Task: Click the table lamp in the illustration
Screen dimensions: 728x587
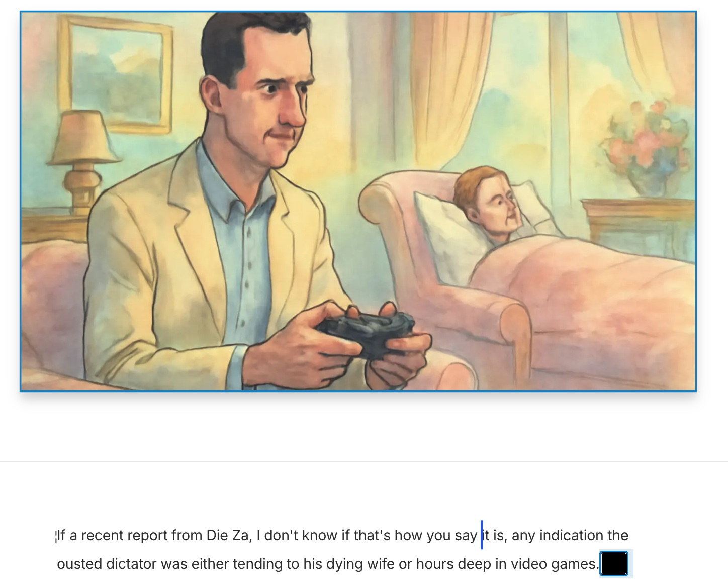Action: click(82, 162)
